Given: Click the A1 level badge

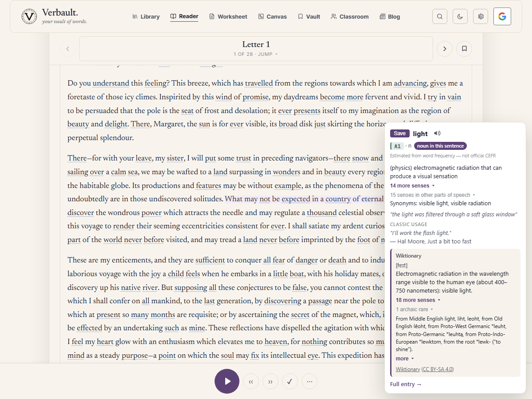Looking at the screenshot, I should (x=397, y=146).
